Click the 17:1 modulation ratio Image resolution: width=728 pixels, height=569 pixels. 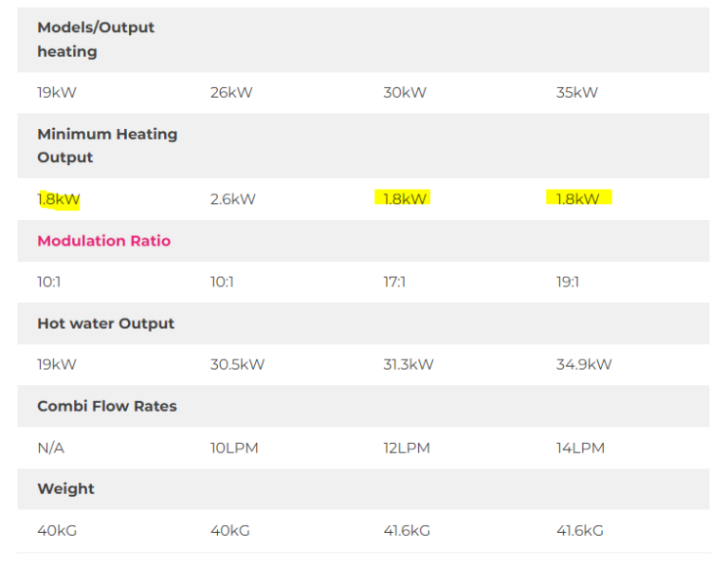pyautogui.click(x=394, y=282)
